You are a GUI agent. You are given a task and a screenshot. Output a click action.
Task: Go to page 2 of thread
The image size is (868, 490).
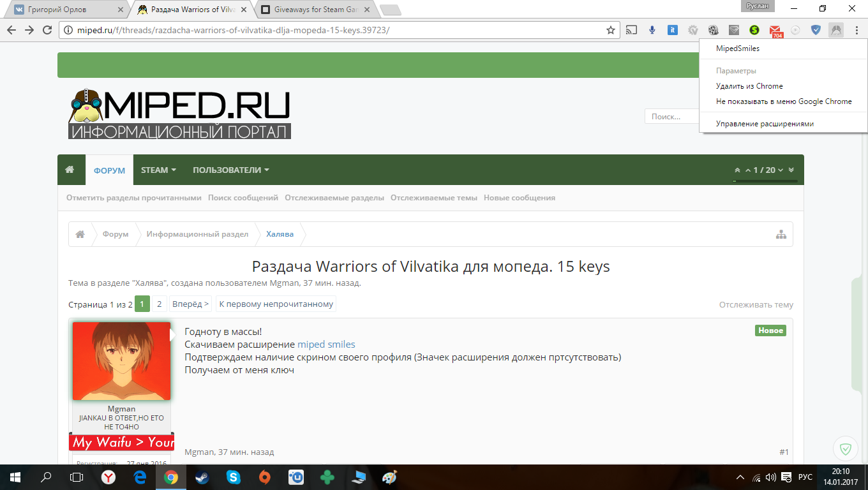pos(159,304)
